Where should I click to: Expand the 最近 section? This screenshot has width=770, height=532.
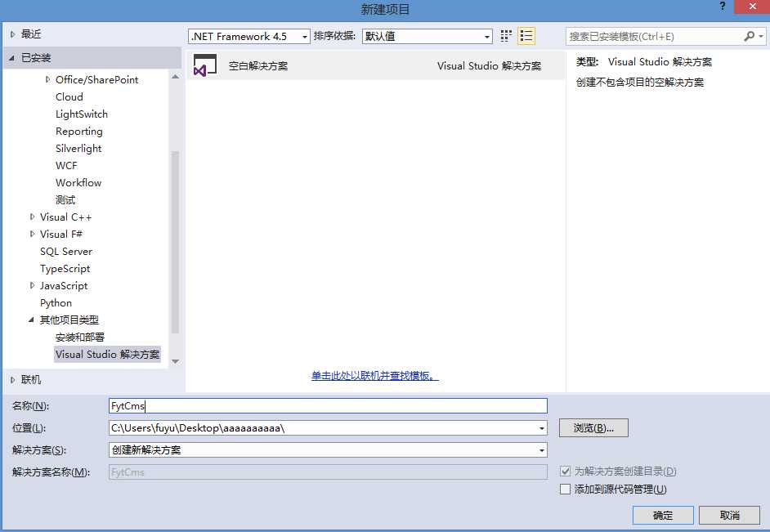click(13, 34)
